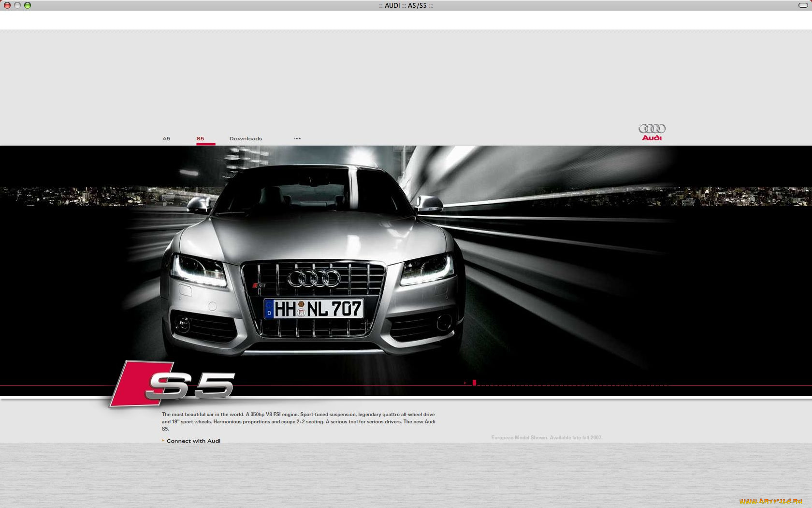Switch to the A5 tab
The image size is (812, 508).
tap(166, 138)
